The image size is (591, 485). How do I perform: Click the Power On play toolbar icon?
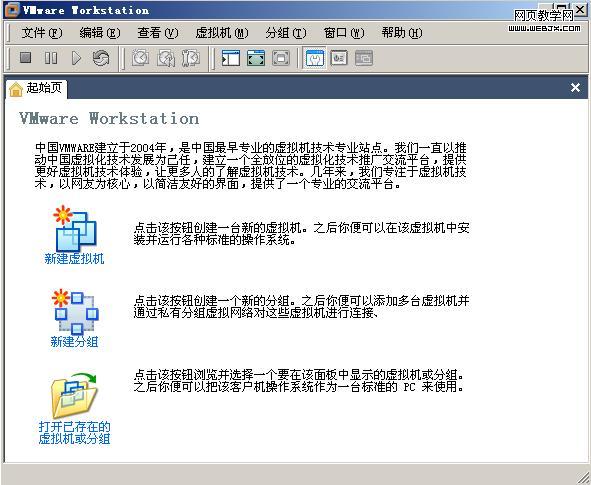pyautogui.click(x=76, y=58)
